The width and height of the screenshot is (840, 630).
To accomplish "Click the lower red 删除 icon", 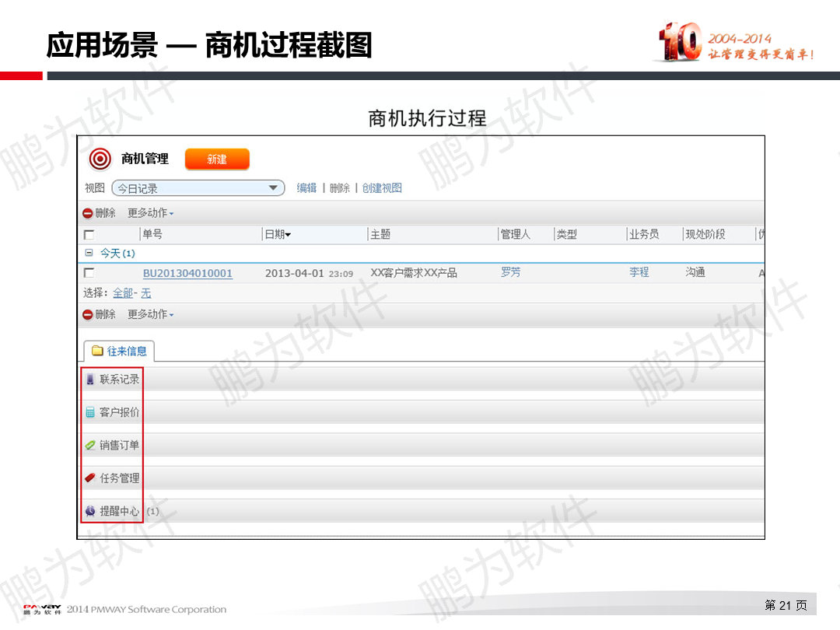I will tap(88, 314).
